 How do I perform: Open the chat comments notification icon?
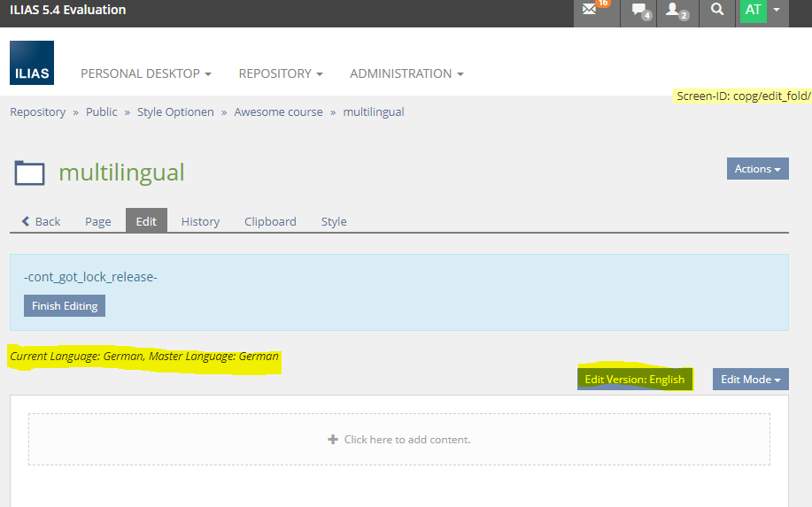(639, 11)
